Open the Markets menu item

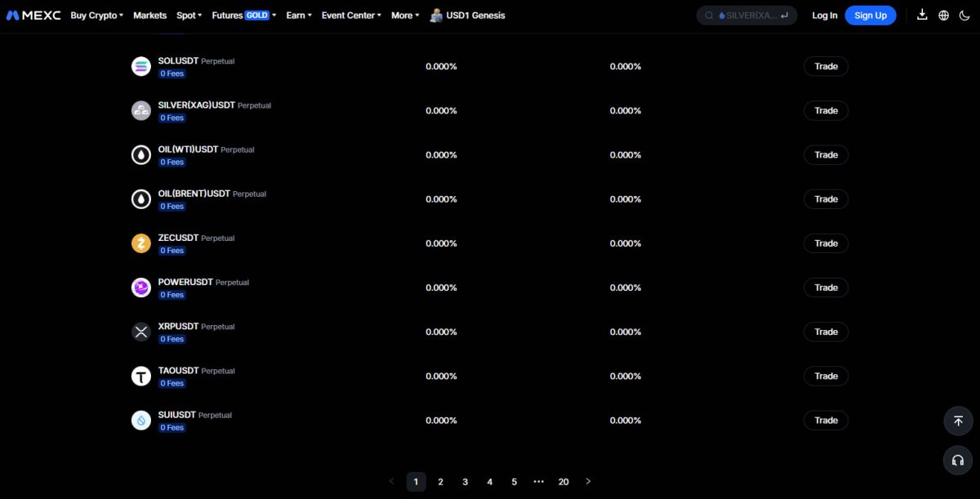[x=149, y=15]
